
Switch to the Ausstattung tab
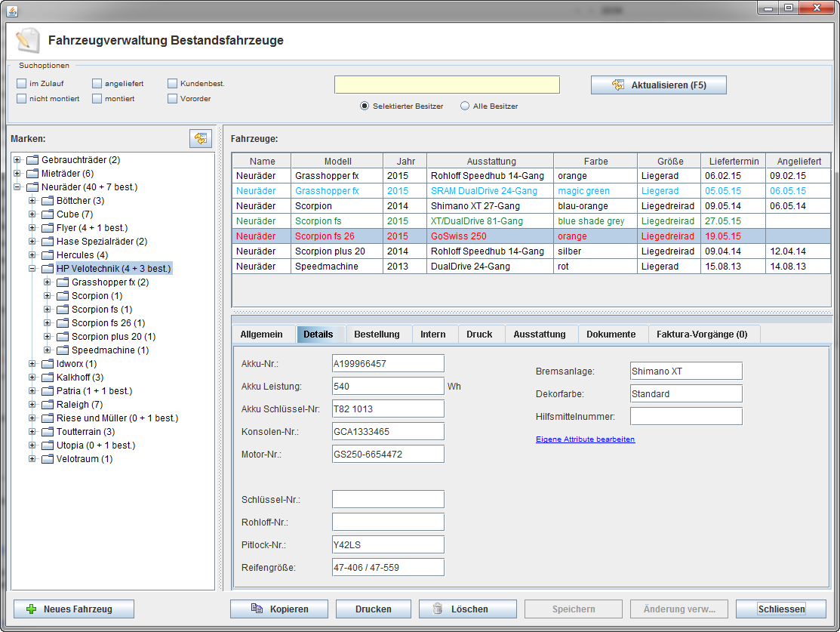point(539,334)
